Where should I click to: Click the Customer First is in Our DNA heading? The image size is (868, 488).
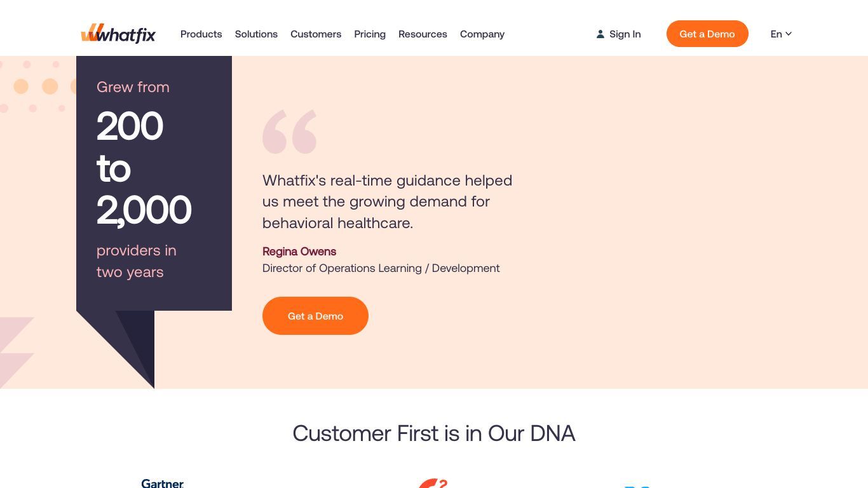434,433
